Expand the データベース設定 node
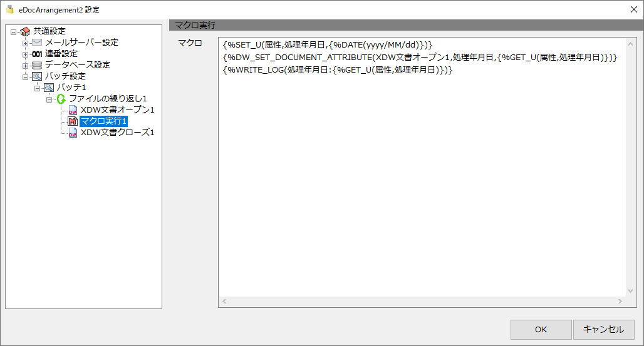This screenshot has height=346, width=644. [x=26, y=66]
